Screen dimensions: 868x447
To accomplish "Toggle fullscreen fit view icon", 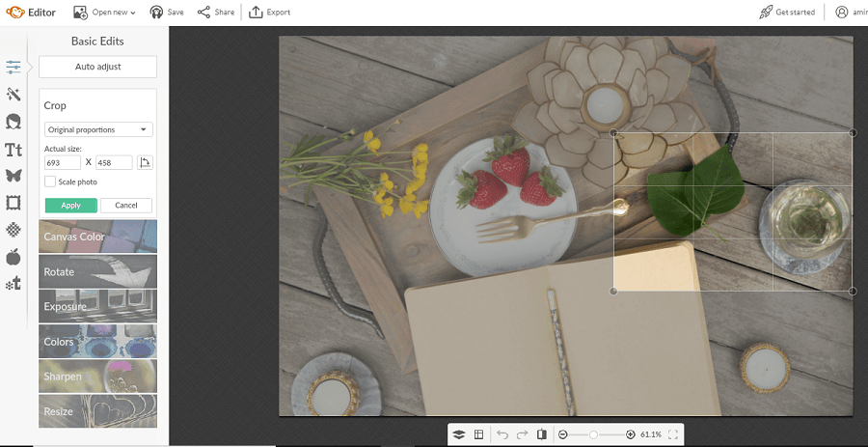I will tap(673, 434).
